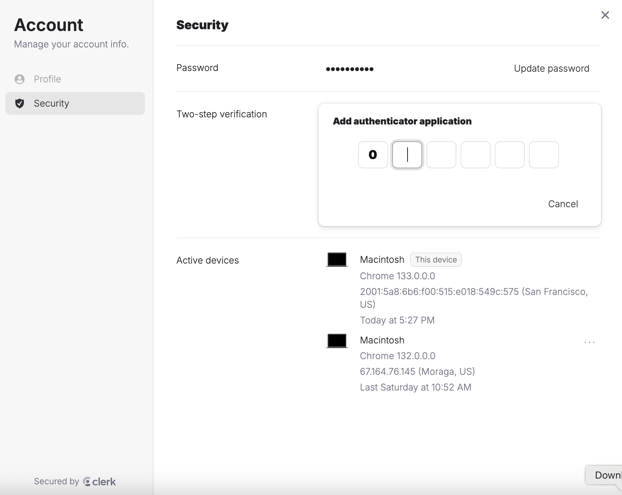
Task: Click the second Macintosh device icon
Action: click(x=337, y=341)
